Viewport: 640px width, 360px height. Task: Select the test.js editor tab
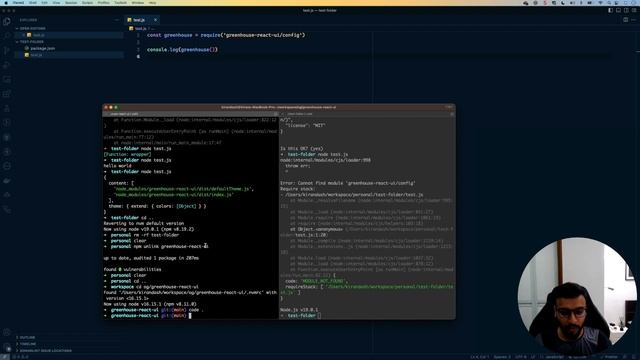pos(141,20)
